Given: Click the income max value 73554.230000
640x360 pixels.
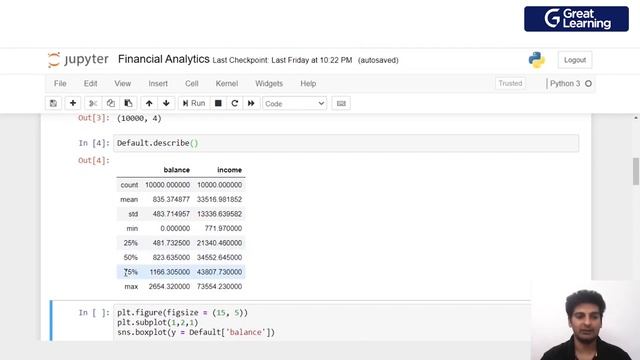Looking at the screenshot, I should pos(219,287).
